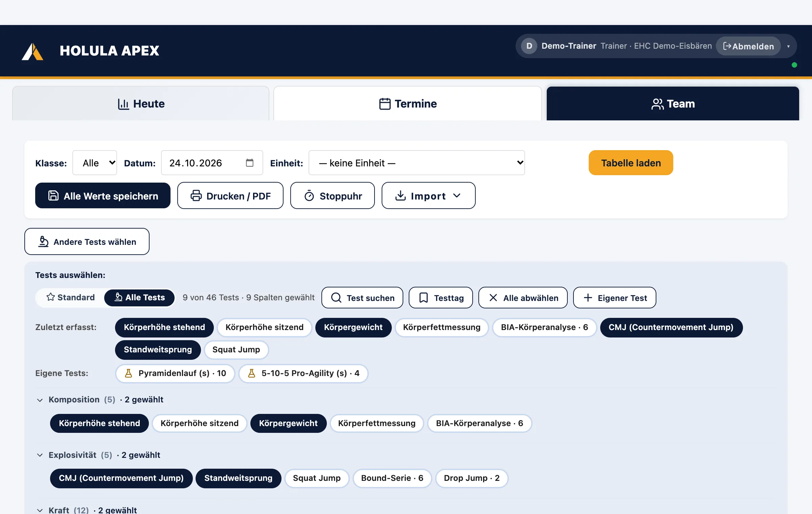The image size is (812, 514).
Task: Click the printer icon on Drucken / PDF
Action: pyautogui.click(x=196, y=195)
